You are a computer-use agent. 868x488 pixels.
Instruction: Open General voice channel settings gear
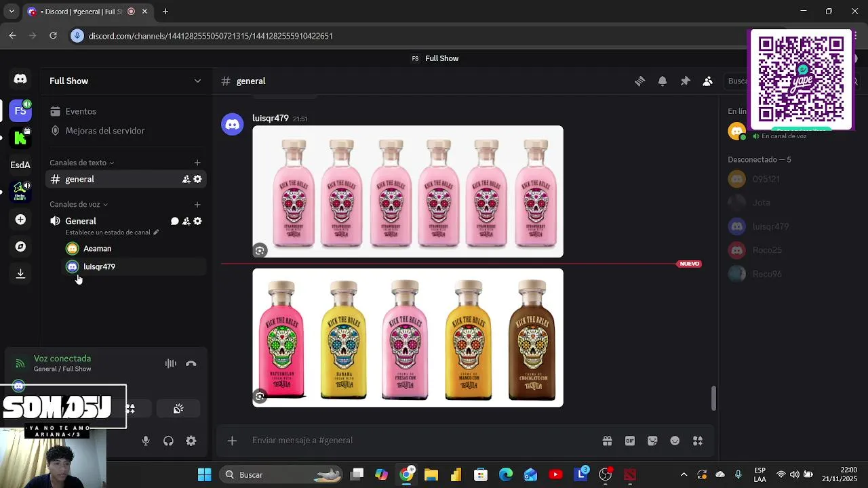point(197,221)
